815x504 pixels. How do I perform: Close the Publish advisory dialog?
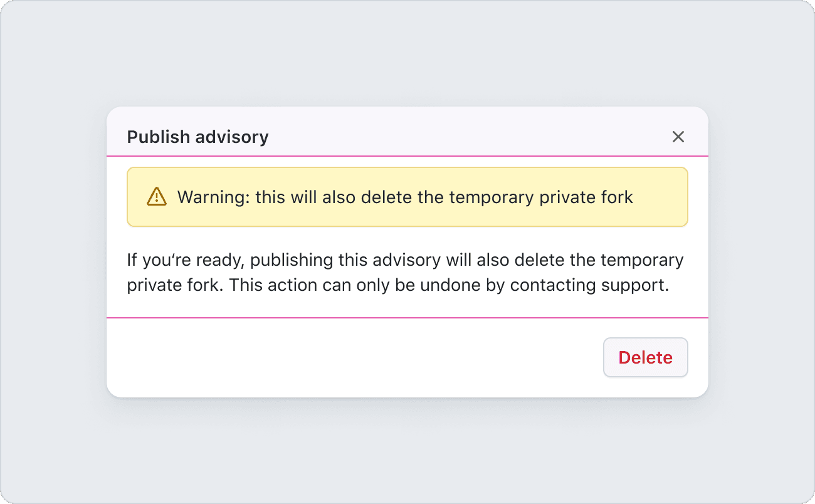678,137
